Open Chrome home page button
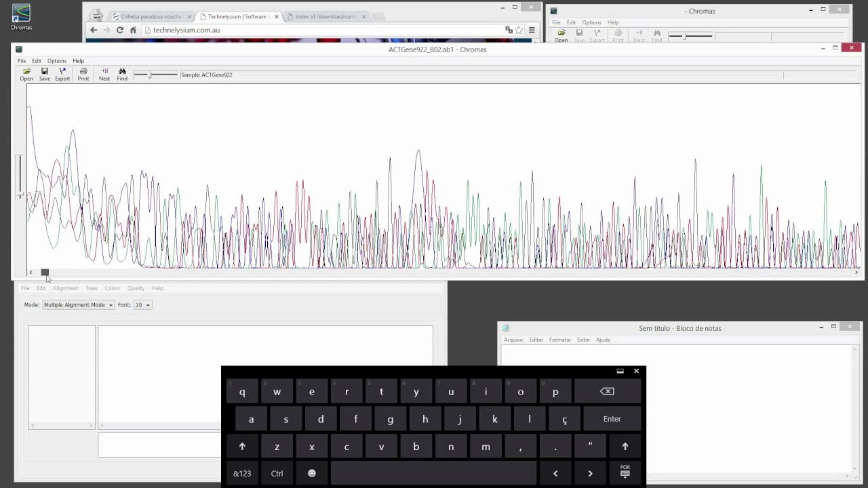Image resolution: width=868 pixels, height=488 pixels. (133, 30)
